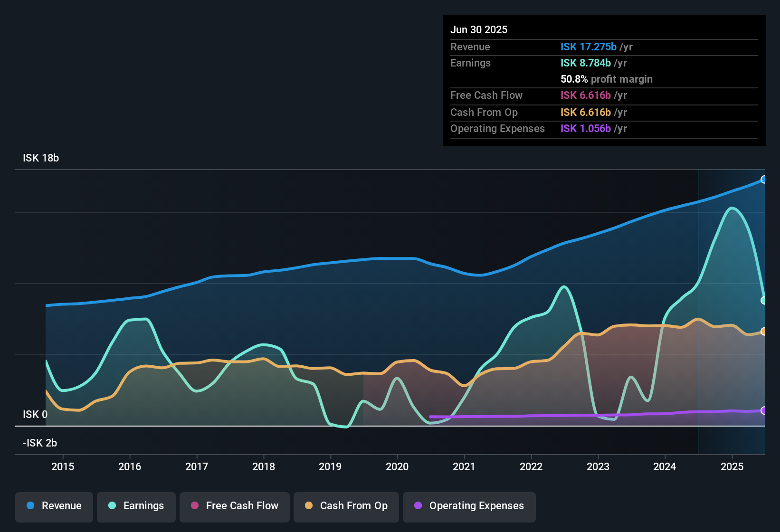Click the 2015 x-axis year label

[x=63, y=466]
